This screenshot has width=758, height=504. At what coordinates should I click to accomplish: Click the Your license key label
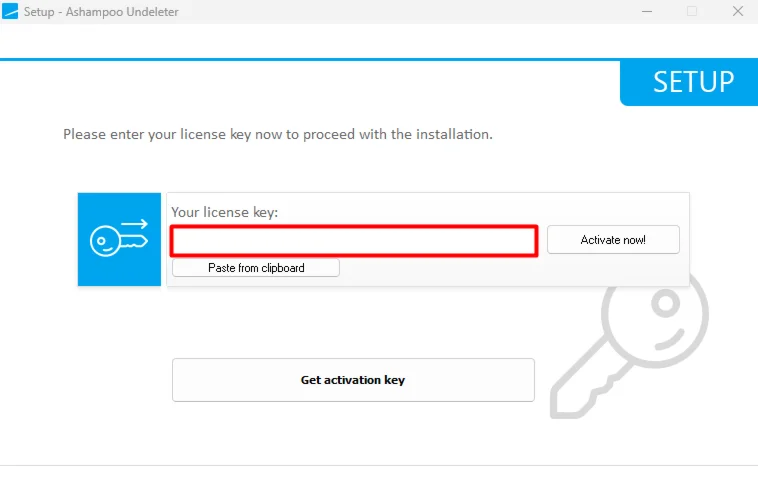click(224, 212)
